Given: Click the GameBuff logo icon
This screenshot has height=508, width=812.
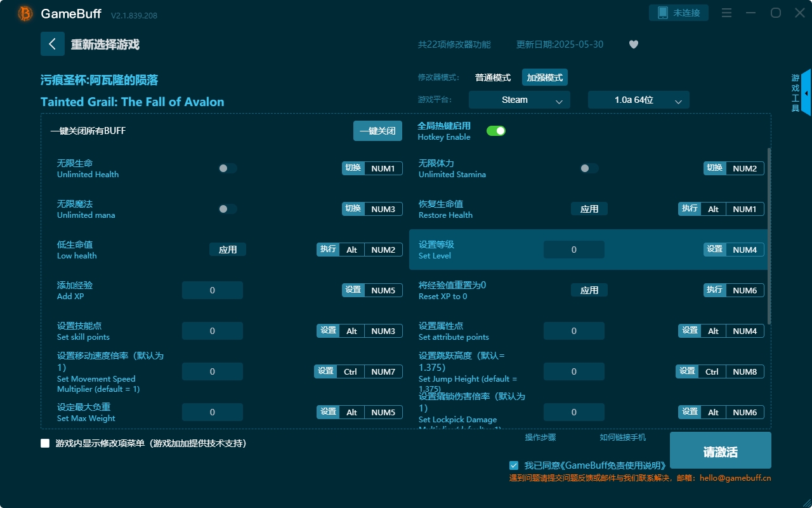Looking at the screenshot, I should point(25,13).
